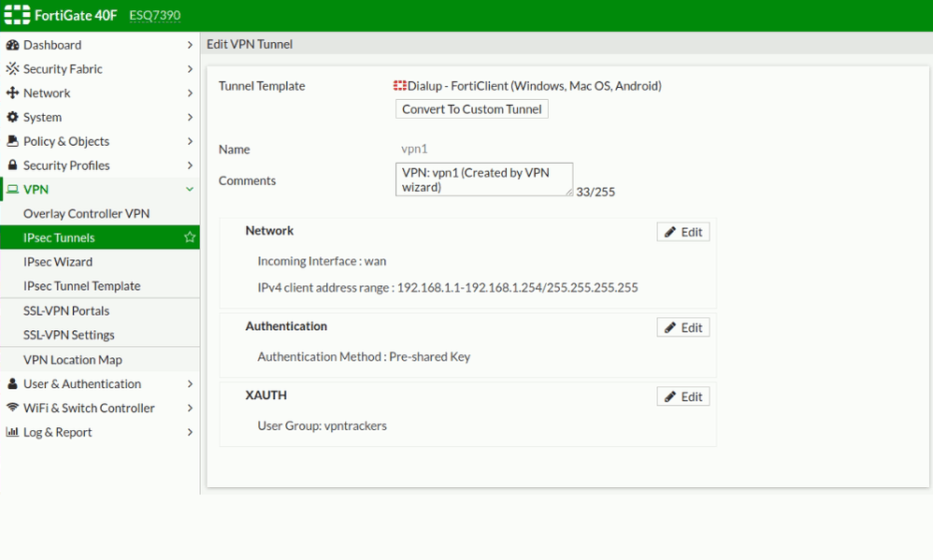Open the Log & Report label

click(x=57, y=432)
